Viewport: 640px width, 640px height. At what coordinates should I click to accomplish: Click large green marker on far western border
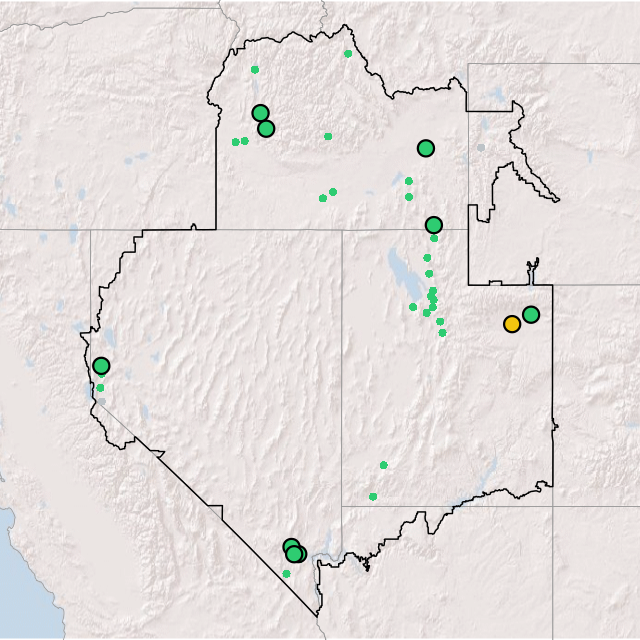coord(101,366)
